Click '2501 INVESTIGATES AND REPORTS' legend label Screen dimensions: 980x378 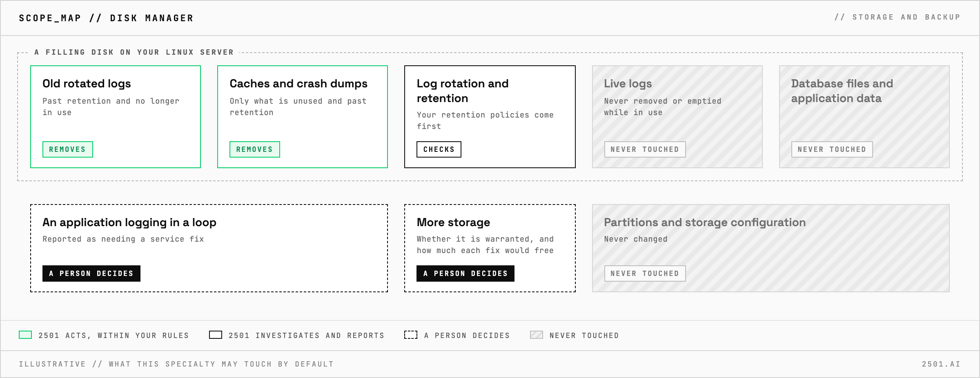(x=307, y=336)
